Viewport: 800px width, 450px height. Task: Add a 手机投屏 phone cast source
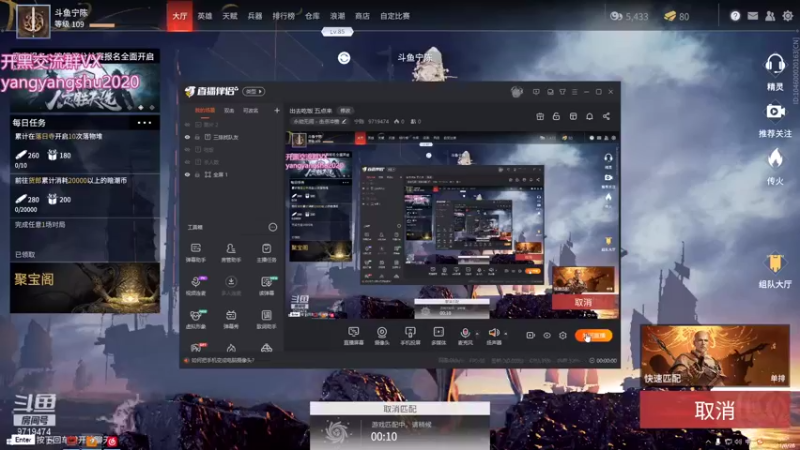[x=410, y=336]
